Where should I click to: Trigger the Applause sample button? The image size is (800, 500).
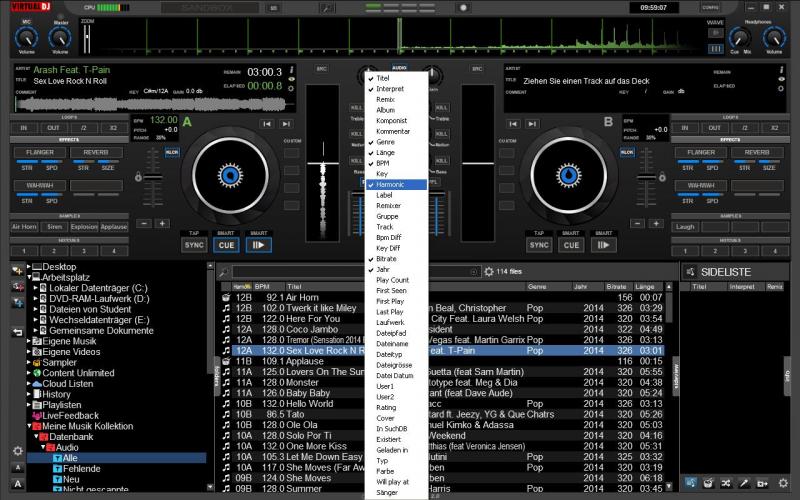[114, 227]
